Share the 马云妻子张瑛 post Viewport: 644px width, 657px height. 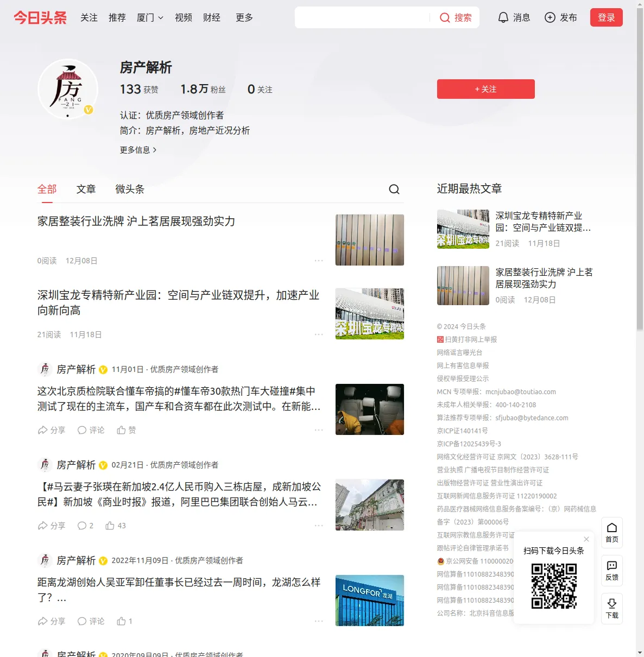point(52,526)
